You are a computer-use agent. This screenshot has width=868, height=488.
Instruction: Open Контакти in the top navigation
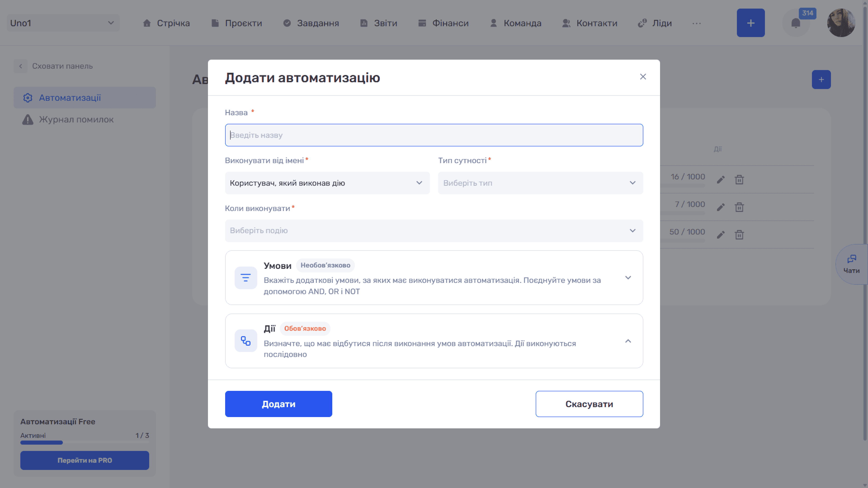click(590, 23)
